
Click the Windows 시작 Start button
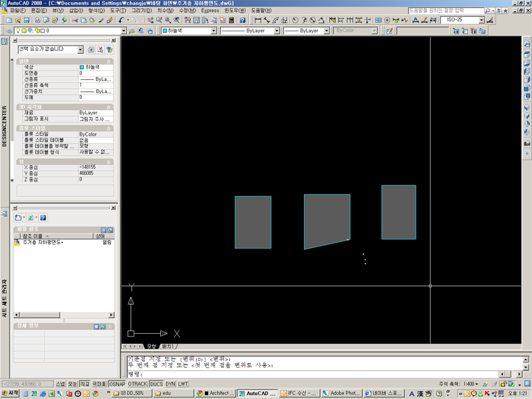pyautogui.click(x=10, y=394)
